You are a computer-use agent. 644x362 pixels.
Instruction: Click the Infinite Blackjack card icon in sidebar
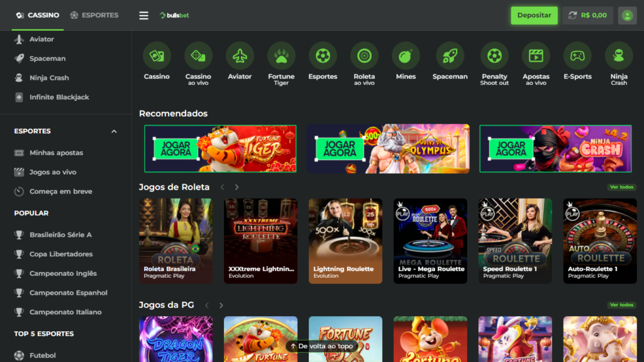(x=19, y=97)
